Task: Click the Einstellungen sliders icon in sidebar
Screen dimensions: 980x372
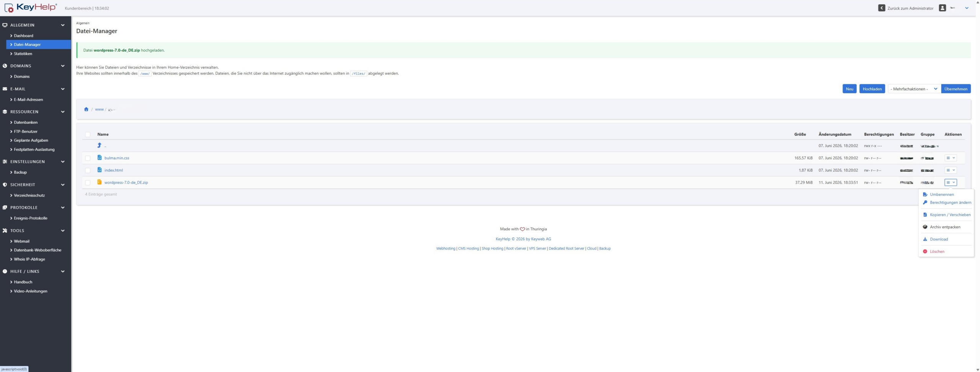Action: point(5,162)
